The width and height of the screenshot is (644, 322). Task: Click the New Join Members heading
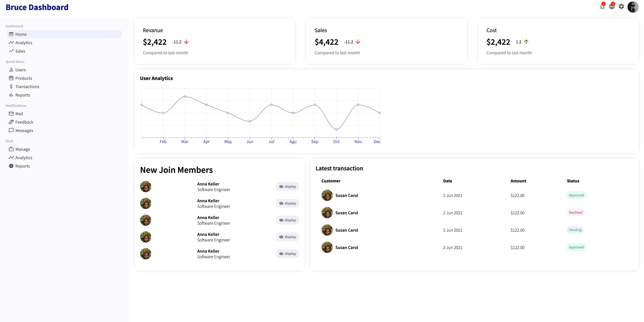coord(176,170)
